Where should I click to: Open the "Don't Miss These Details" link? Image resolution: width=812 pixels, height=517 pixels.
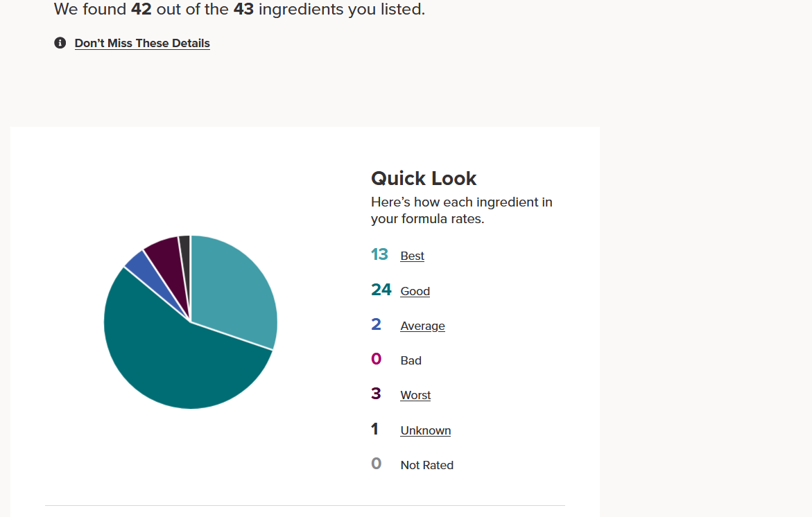[x=142, y=43]
